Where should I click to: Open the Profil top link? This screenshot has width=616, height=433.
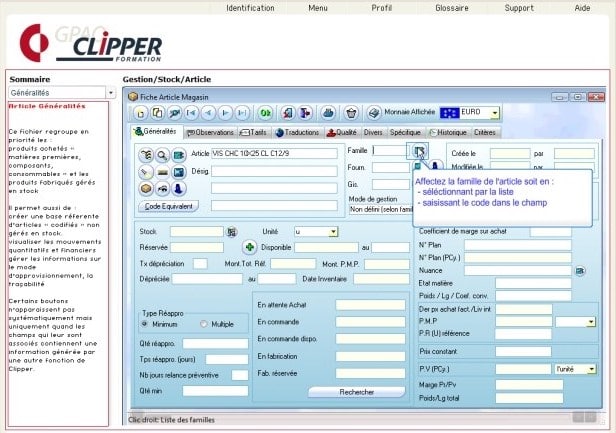click(381, 8)
